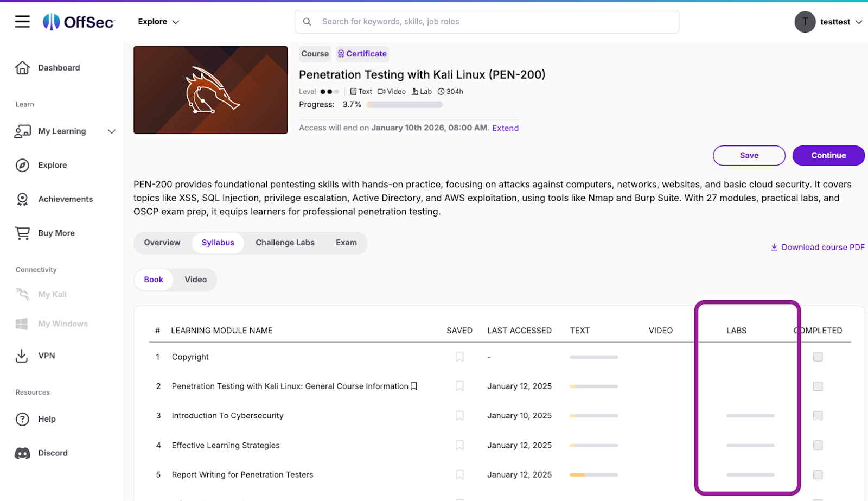Click the VPN sidebar label

(47, 356)
